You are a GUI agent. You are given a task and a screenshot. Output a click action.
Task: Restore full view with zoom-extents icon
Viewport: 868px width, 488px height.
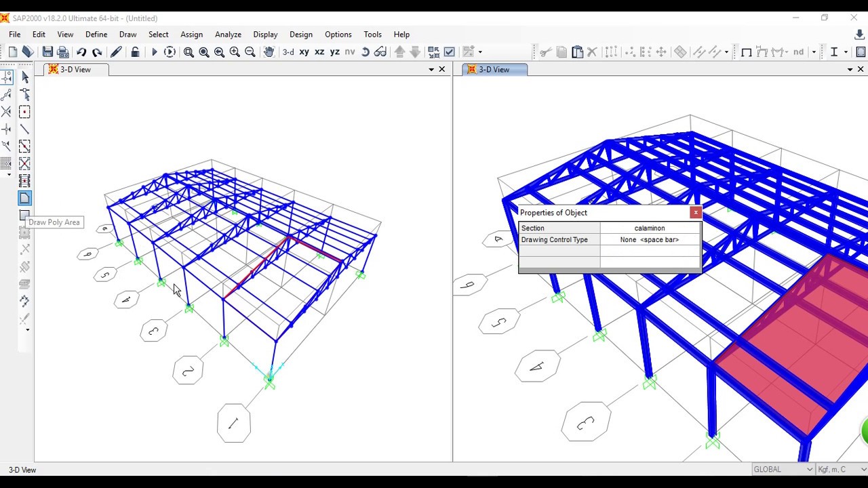click(204, 52)
